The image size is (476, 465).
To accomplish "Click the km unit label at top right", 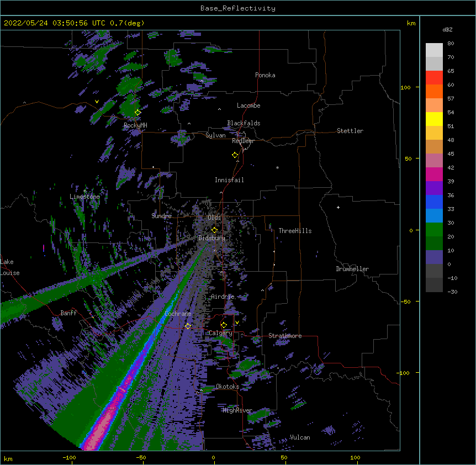I will 411,23.
